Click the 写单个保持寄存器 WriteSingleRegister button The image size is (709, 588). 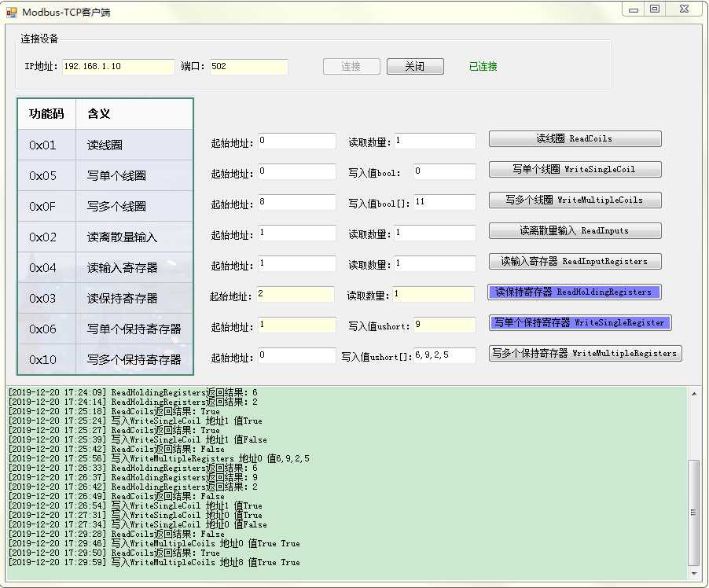(580, 323)
